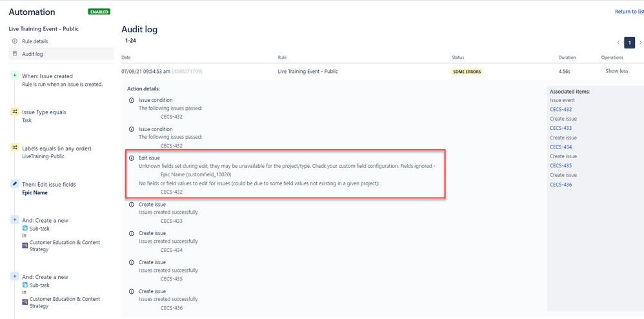Go to previous audit log page arrow
Screen dimensions: 644x319
coord(618,43)
